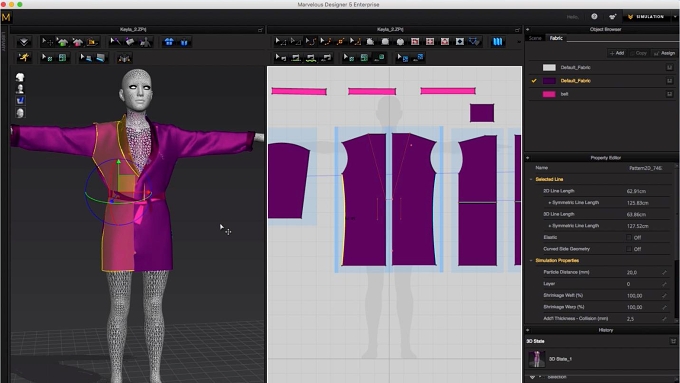680x383 pixels.
Task: Click the red grid internal line icon
Action: pyautogui.click(x=430, y=42)
